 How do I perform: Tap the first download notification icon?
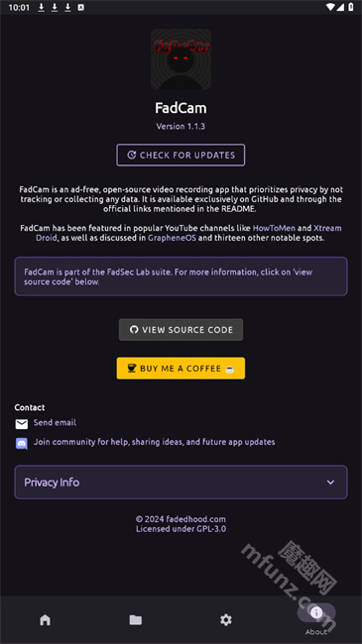point(41,7)
